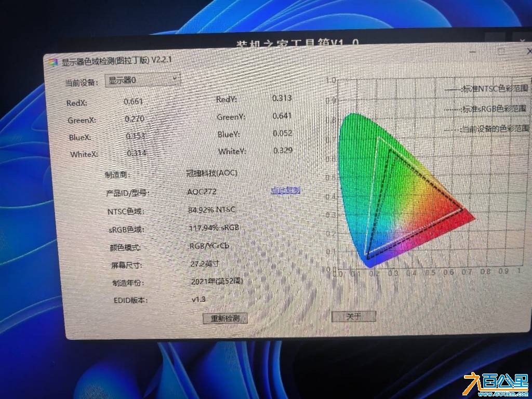
Task: Select the RedY value 0.313
Action: (282, 98)
